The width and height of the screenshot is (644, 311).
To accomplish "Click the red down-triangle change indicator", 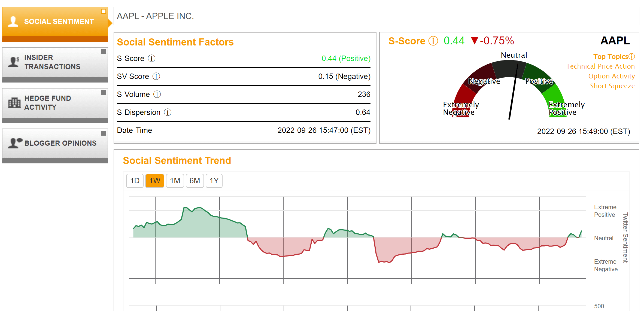I will [475, 41].
